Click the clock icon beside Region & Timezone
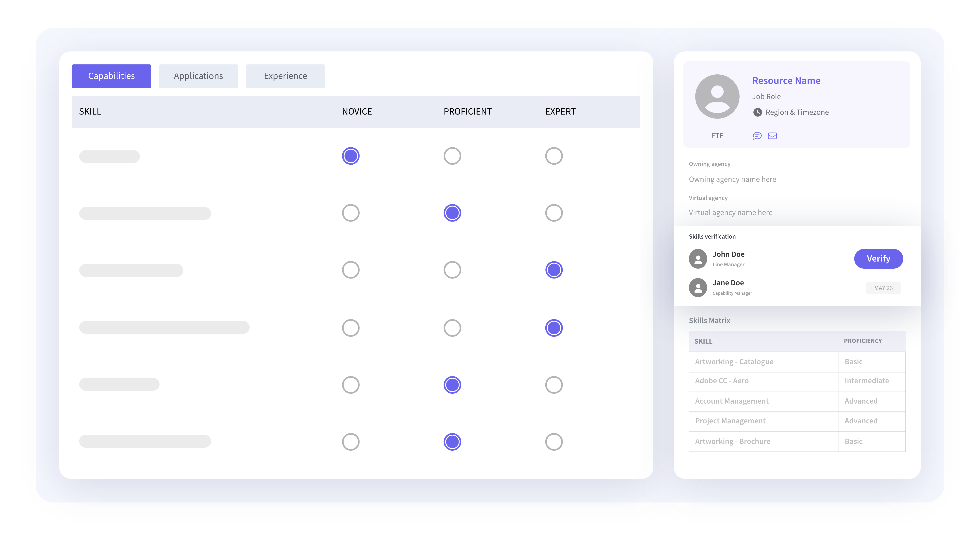Image resolution: width=980 pixels, height=546 pixels. (758, 112)
